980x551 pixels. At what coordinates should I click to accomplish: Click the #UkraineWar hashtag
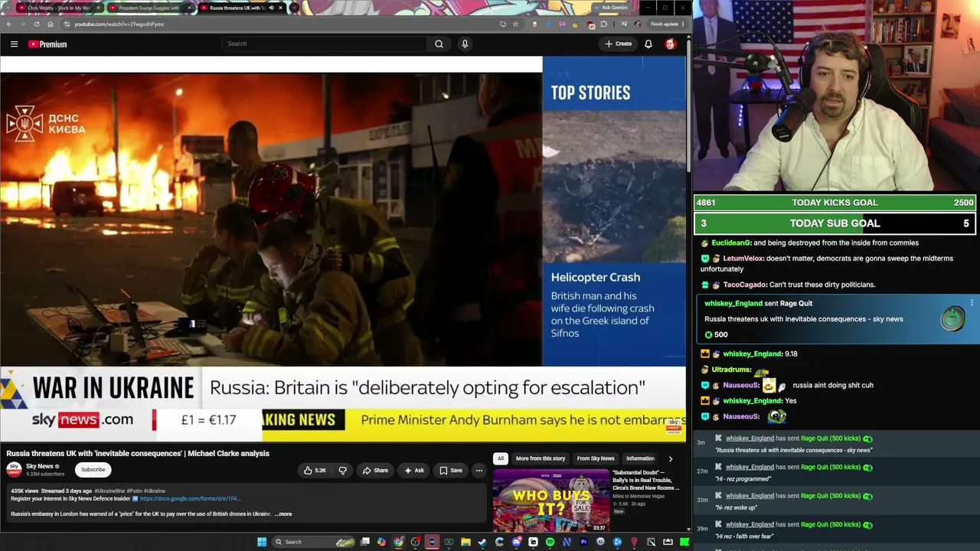[108, 491]
